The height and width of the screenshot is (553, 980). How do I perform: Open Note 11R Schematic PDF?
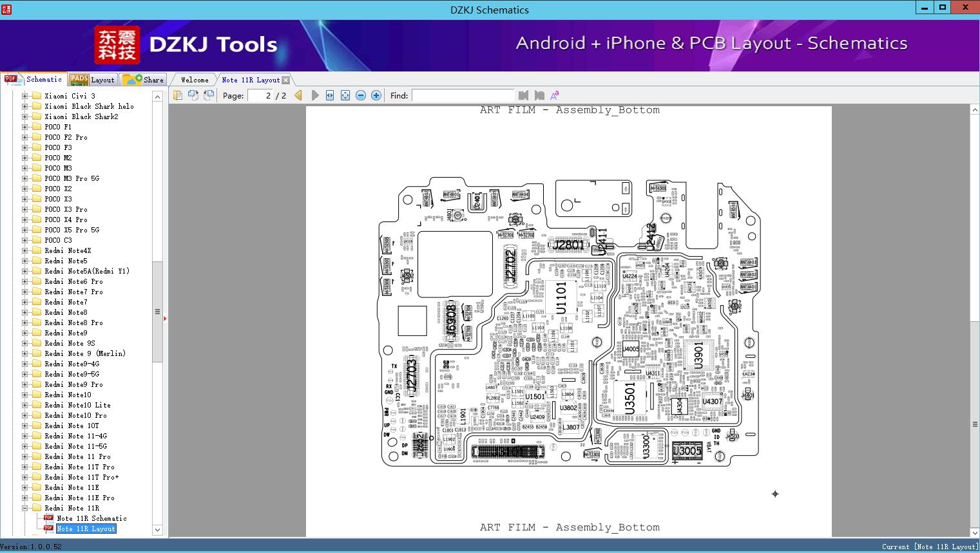91,518
